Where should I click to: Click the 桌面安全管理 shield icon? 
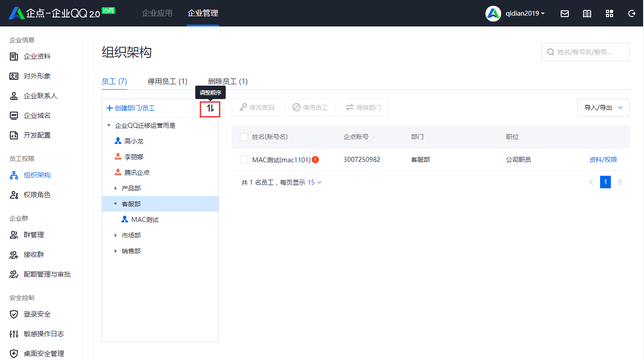click(x=14, y=354)
